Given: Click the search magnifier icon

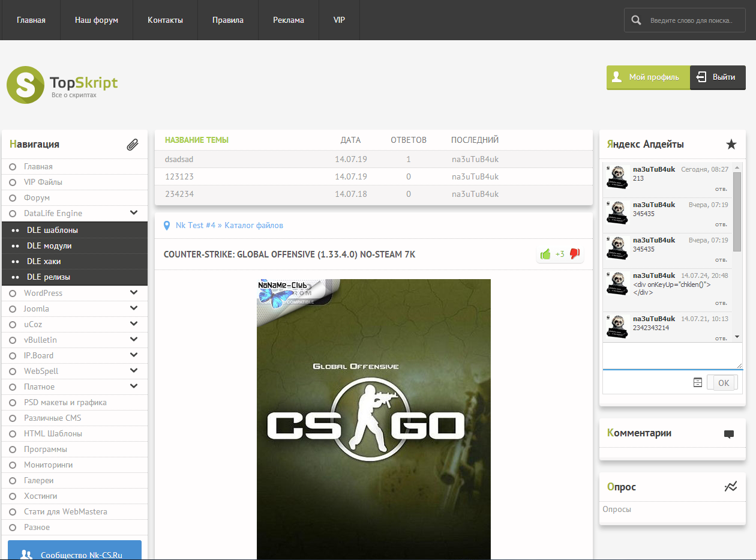Looking at the screenshot, I should coord(636,20).
